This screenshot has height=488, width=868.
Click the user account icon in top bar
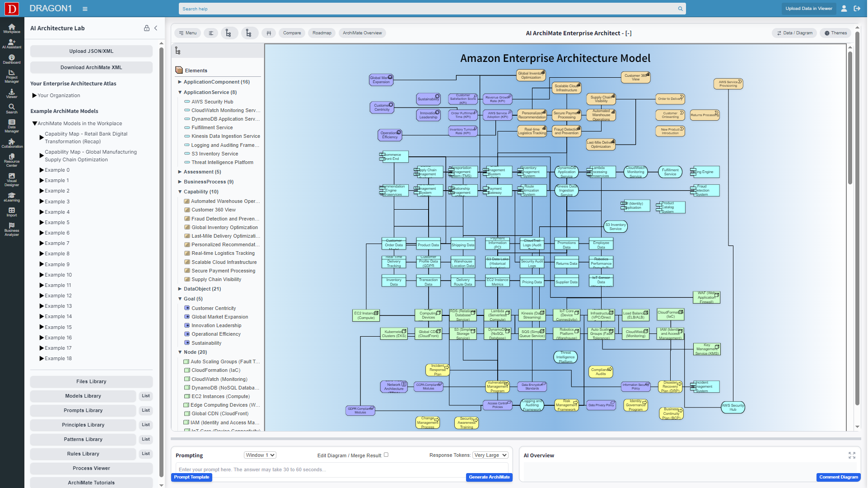coord(844,9)
